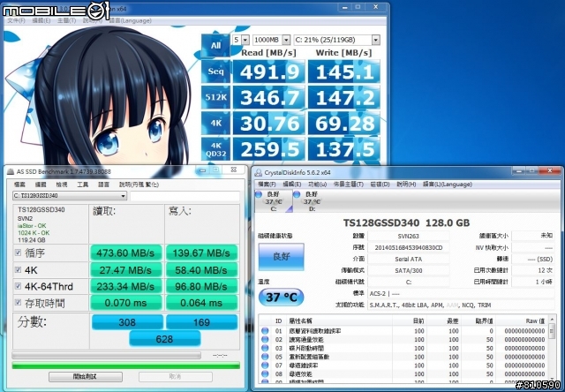The image size is (565, 392).
Task: Open 檔案 menu in AS SSD Benchmark
Action: coord(19,185)
